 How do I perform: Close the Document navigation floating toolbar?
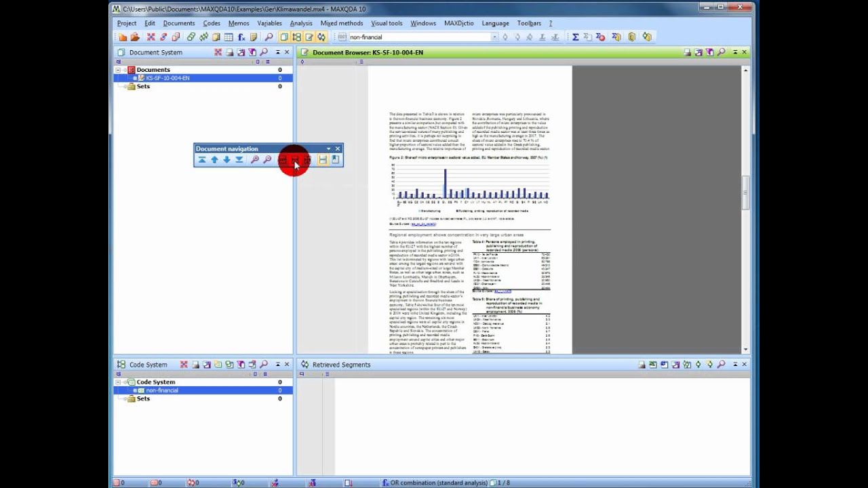338,149
